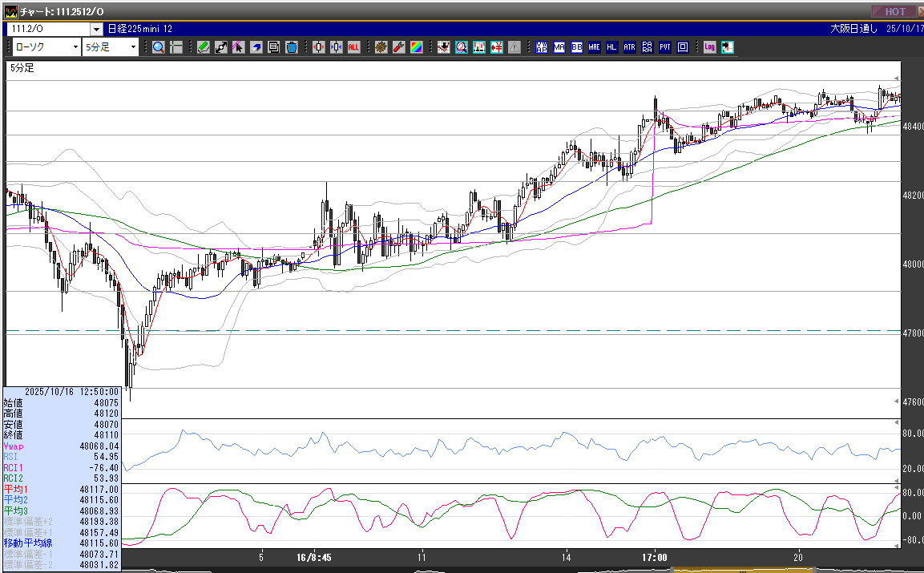Click the 111.2/O symbol input field
The height and width of the screenshot is (573, 924).
pos(48,29)
